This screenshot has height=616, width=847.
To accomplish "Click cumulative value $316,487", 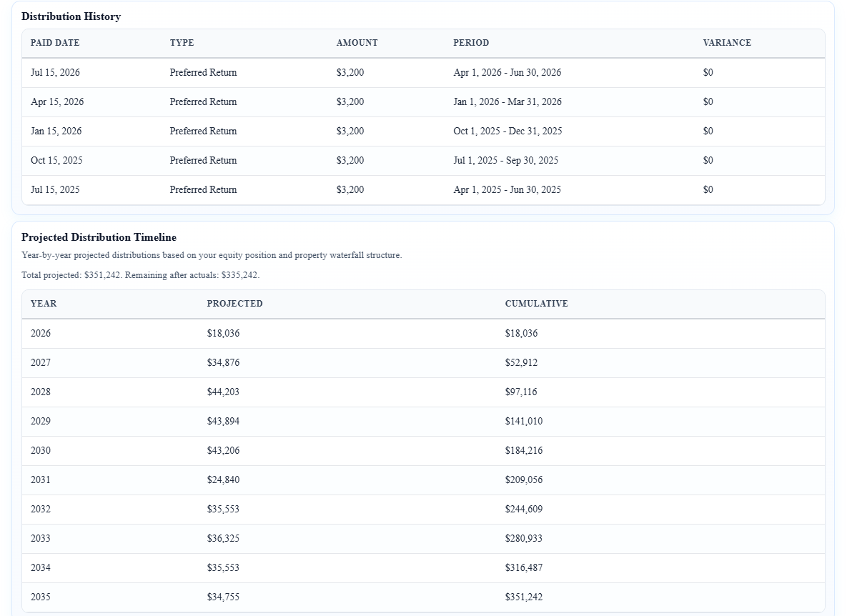I will tap(524, 567).
